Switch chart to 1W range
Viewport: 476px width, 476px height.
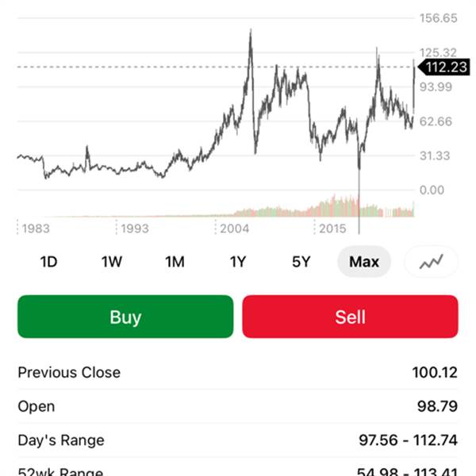pyautogui.click(x=112, y=262)
